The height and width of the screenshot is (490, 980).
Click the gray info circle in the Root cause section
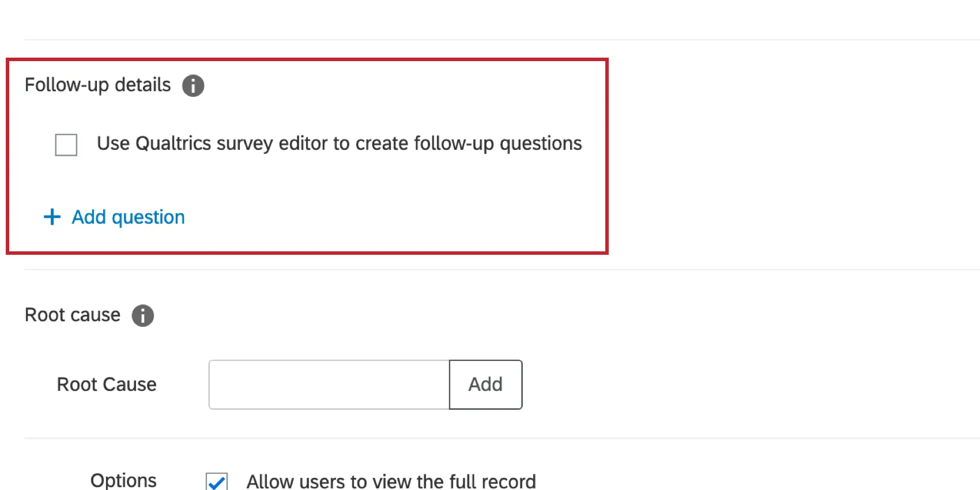[x=142, y=315]
